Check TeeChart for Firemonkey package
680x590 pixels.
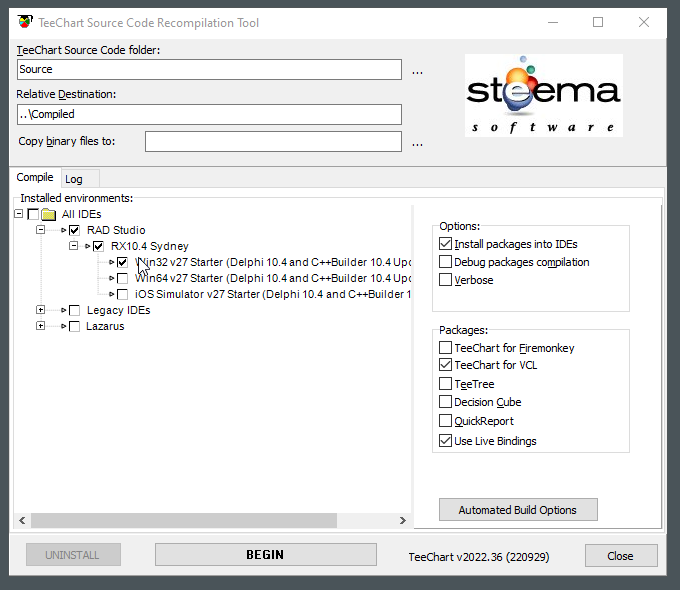pyautogui.click(x=445, y=347)
